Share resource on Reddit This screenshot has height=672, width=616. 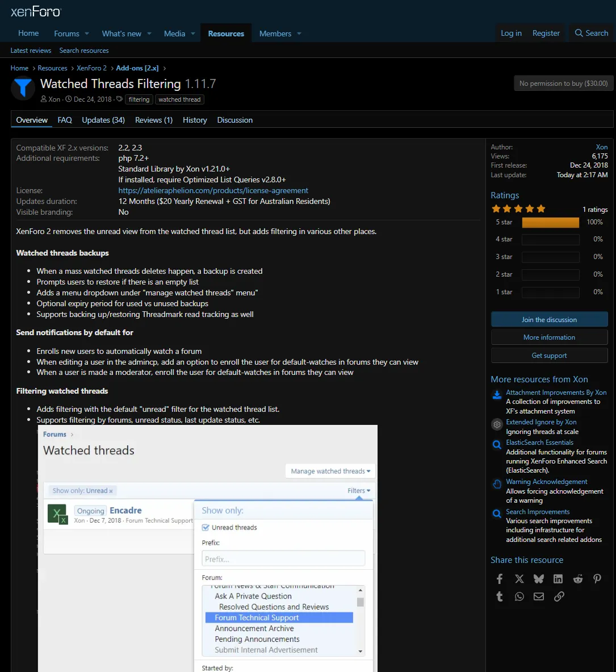tap(578, 579)
